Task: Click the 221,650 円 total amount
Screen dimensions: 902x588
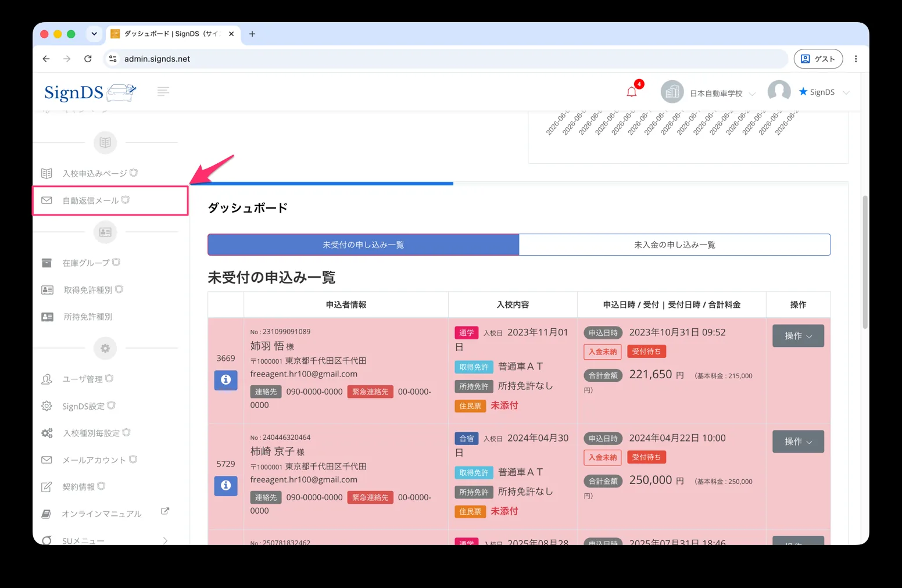Action: [x=657, y=375]
